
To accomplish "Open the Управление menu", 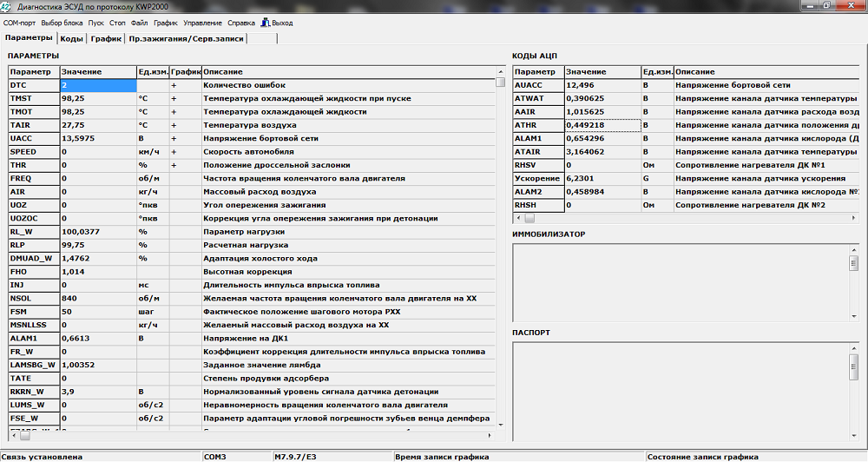I will point(202,23).
